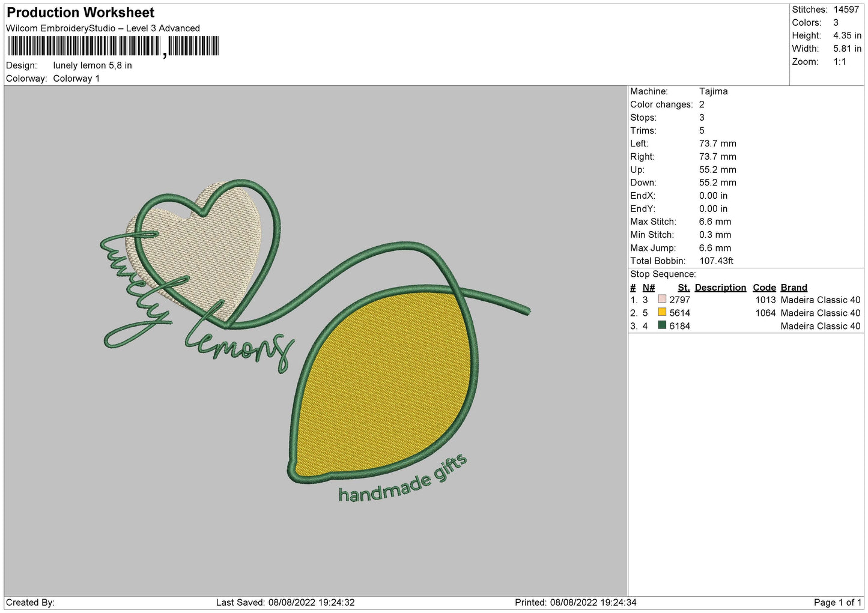Click the 'Stop Sequence:' label
868x613 pixels.
pos(663,274)
